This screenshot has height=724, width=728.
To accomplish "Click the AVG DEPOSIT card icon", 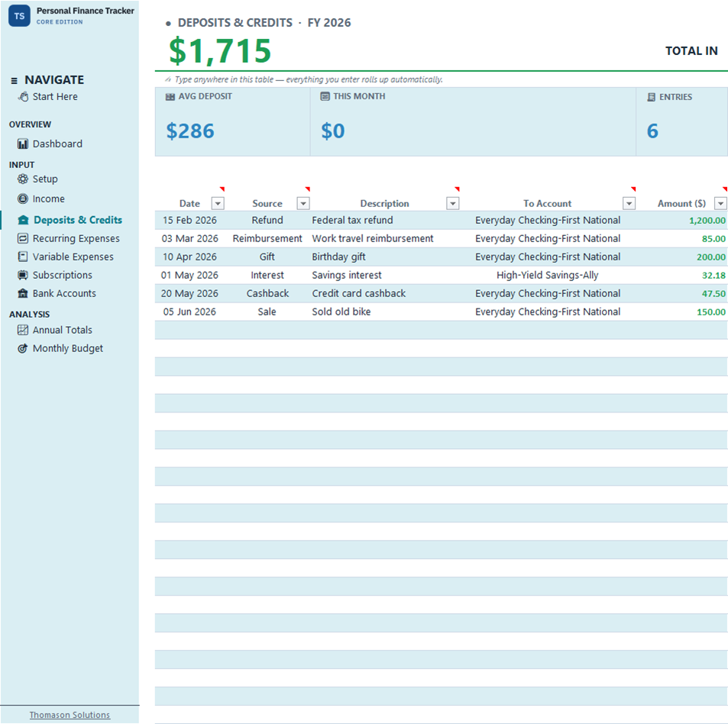I will click(170, 96).
